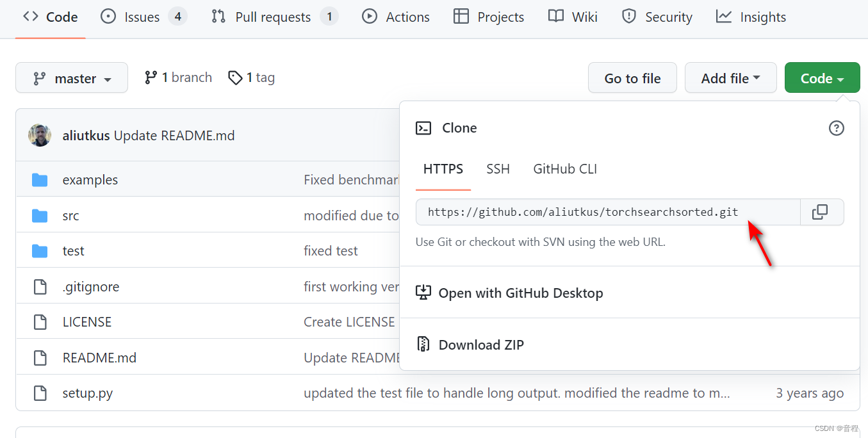This screenshot has width=868, height=438.
Task: Click the Download ZIP archive icon
Action: pos(423,345)
